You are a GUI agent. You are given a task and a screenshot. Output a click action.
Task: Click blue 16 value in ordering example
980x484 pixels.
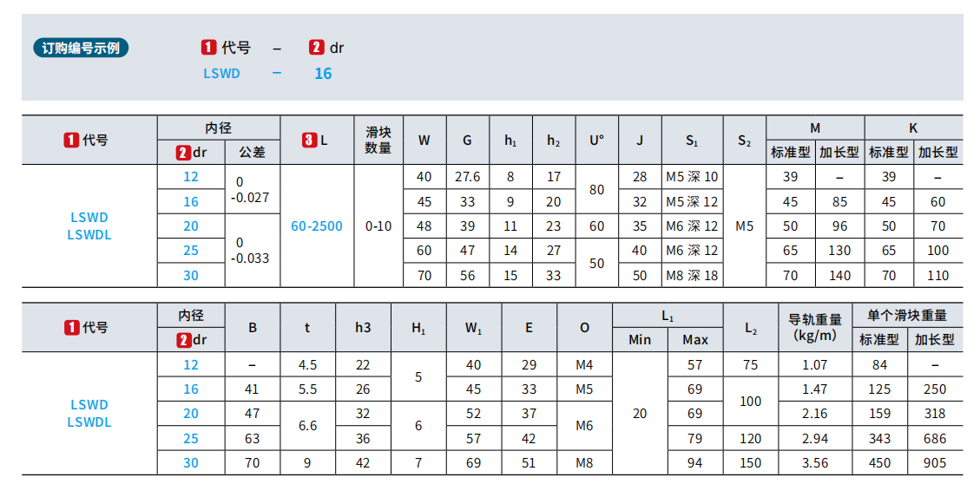click(323, 74)
